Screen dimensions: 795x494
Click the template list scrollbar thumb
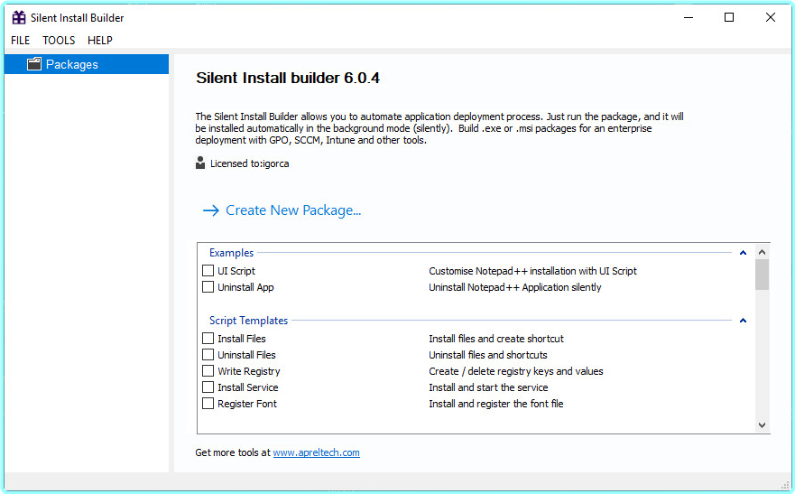click(762, 275)
